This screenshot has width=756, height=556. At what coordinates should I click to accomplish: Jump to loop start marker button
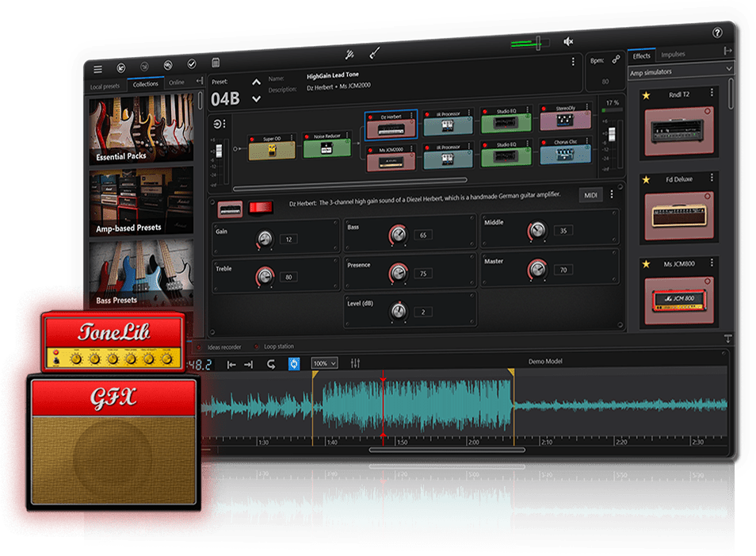coord(231,365)
